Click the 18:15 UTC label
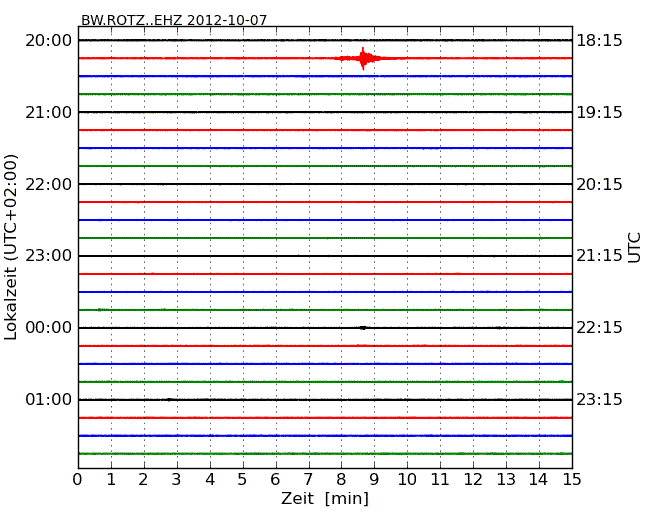 pos(599,41)
